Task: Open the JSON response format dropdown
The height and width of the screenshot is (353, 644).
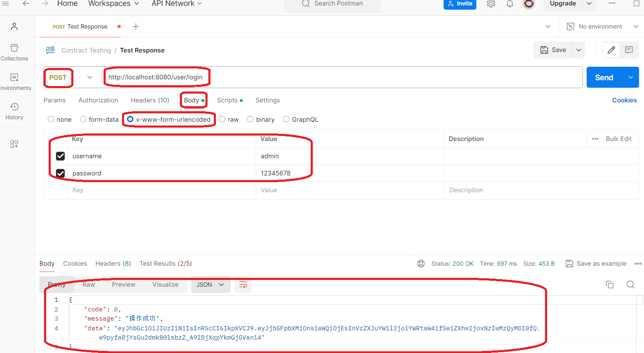Action: point(210,285)
